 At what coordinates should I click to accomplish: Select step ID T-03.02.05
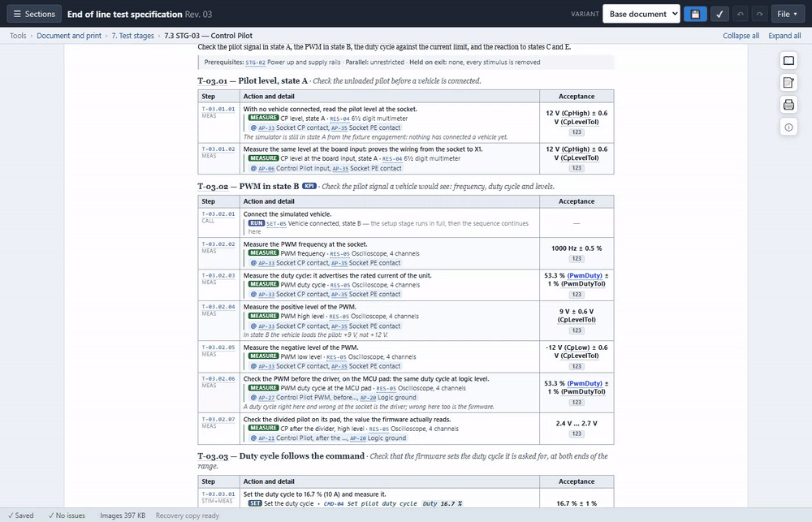pyautogui.click(x=218, y=347)
